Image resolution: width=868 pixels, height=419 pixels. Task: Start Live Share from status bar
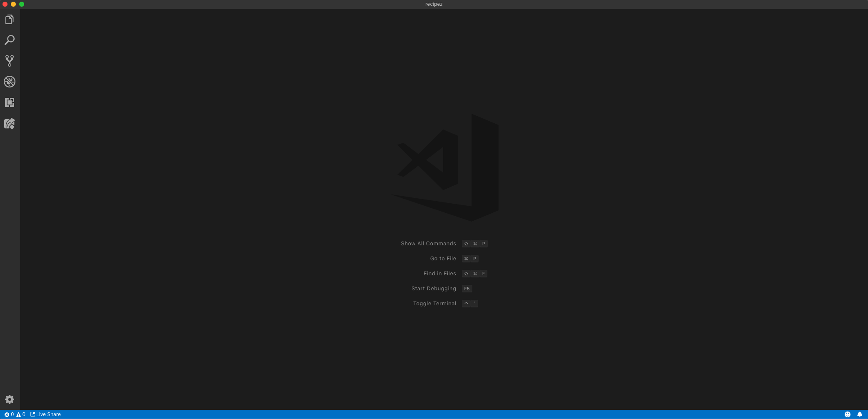pyautogui.click(x=45, y=414)
